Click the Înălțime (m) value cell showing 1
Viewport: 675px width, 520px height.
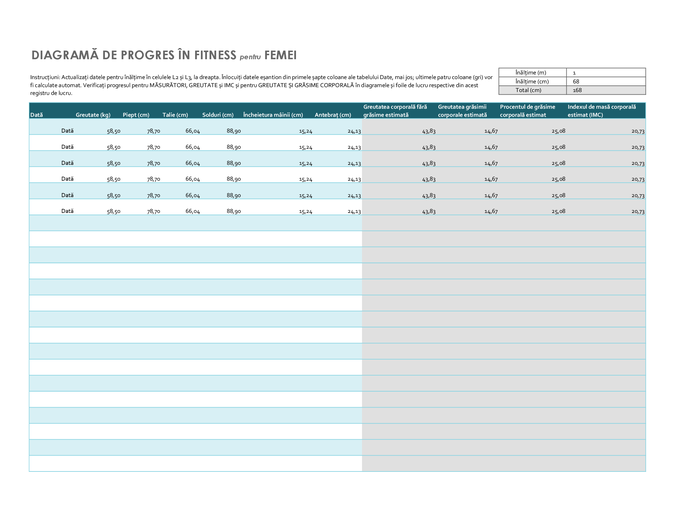point(606,72)
